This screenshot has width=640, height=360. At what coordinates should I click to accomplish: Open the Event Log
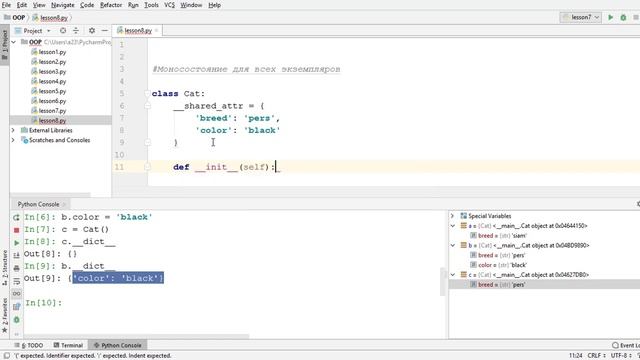coord(626,345)
